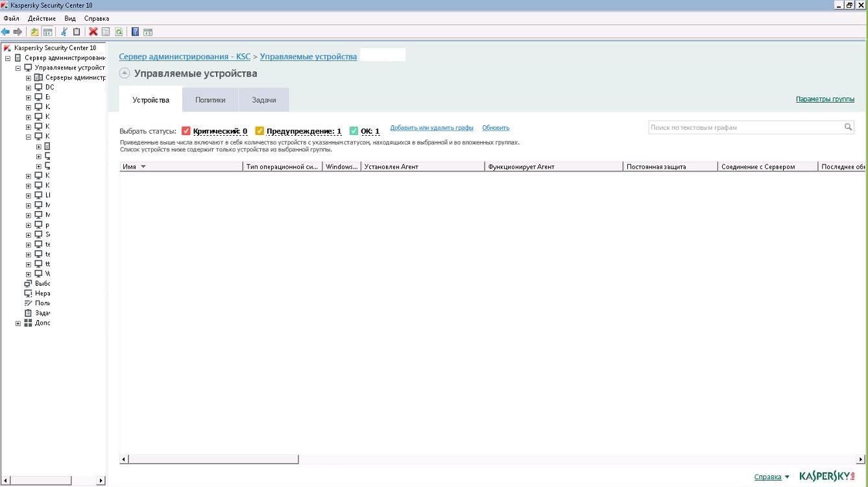Viewport: 868px width, 487px height.
Task: Toggle the Предупреждение status checkbox
Action: pyautogui.click(x=259, y=131)
